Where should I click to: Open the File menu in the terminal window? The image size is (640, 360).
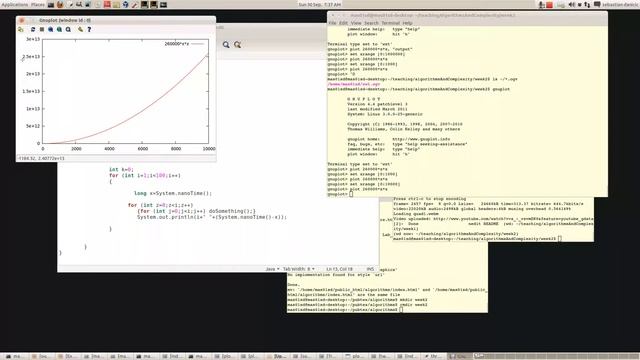coord(332,23)
